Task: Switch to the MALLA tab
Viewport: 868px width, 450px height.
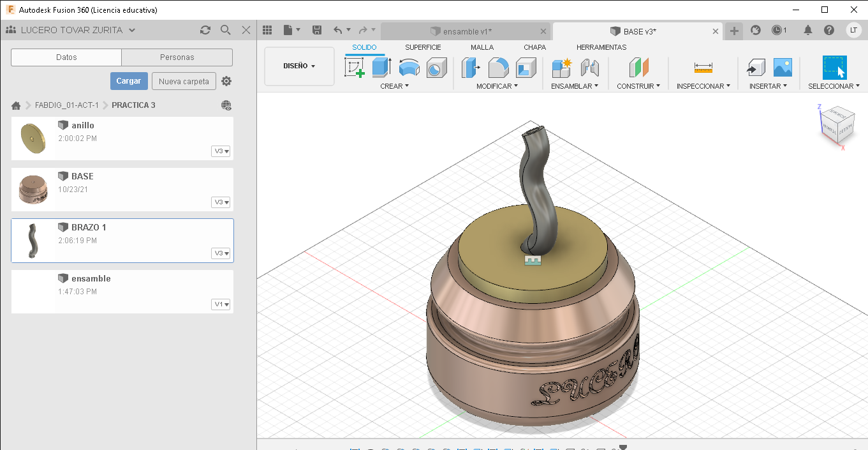Action: (x=482, y=47)
